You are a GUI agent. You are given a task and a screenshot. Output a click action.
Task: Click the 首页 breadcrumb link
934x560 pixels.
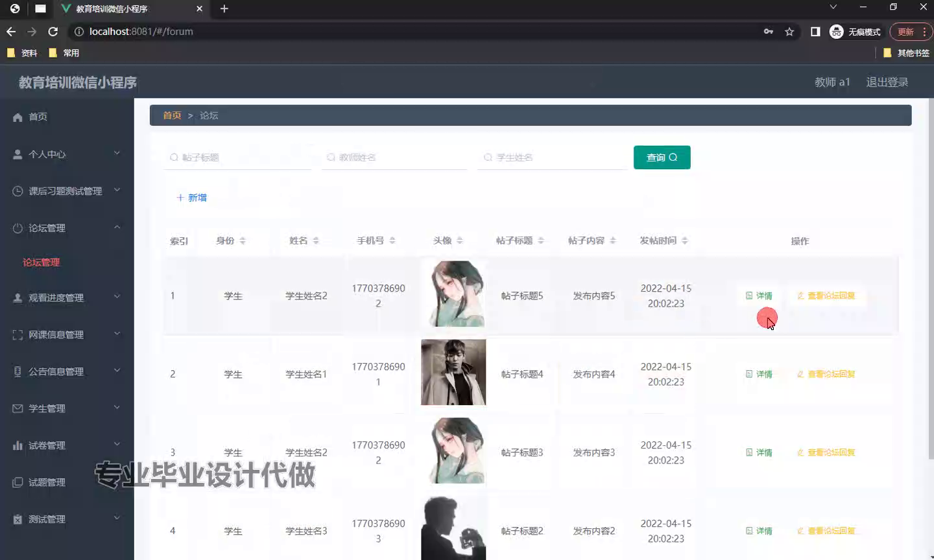click(172, 115)
